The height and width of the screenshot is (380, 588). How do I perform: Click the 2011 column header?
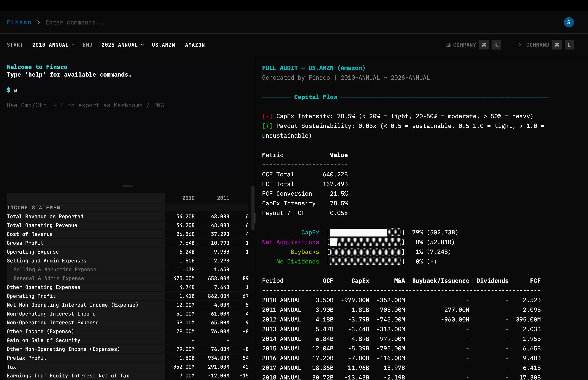pyautogui.click(x=223, y=198)
